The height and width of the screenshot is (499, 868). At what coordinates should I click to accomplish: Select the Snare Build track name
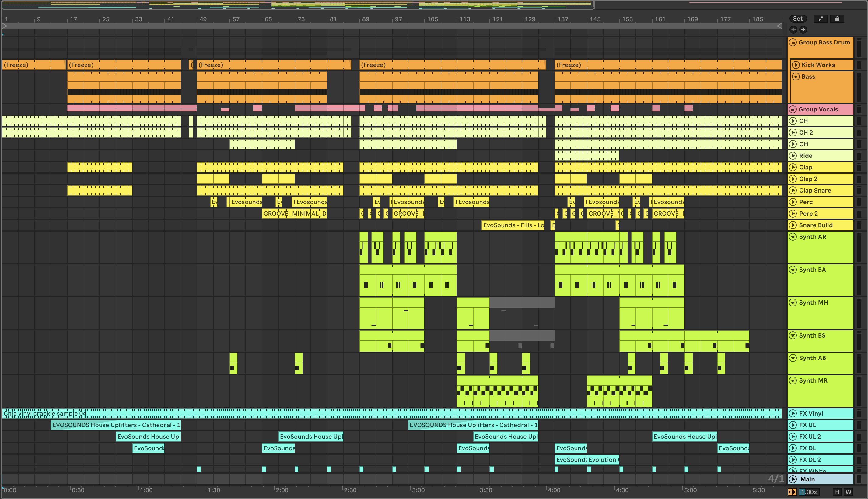coord(816,225)
